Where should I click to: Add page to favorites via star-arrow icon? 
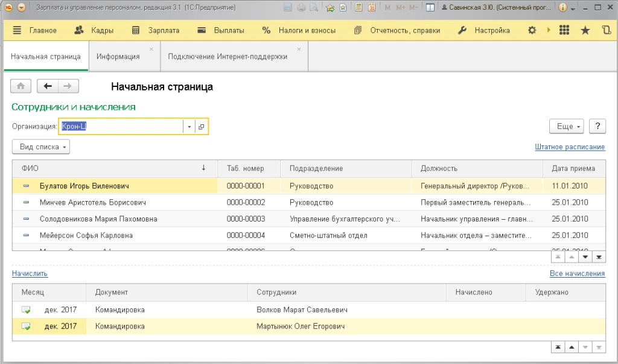pyautogui.click(x=330, y=8)
